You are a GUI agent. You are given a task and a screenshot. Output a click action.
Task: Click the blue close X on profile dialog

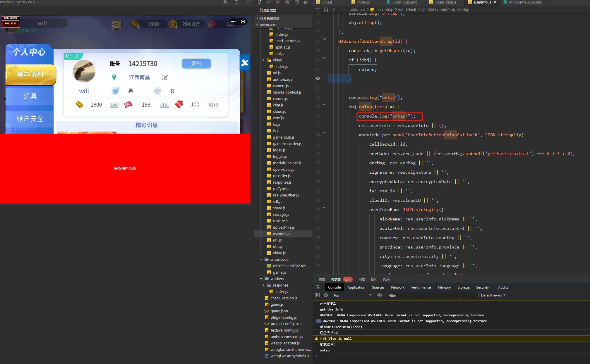point(245,63)
